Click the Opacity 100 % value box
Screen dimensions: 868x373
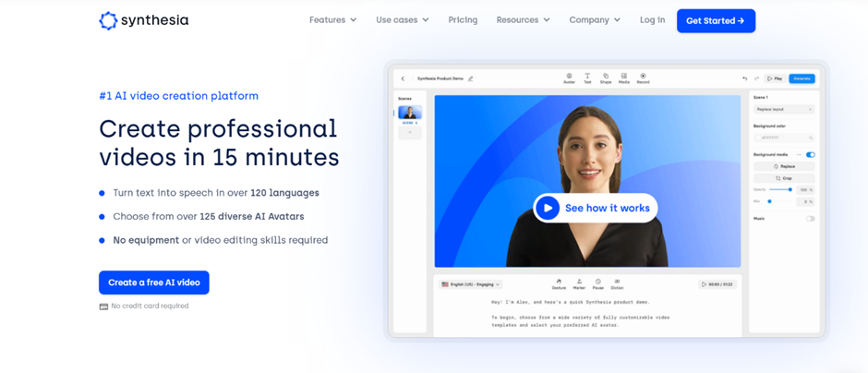click(x=805, y=190)
